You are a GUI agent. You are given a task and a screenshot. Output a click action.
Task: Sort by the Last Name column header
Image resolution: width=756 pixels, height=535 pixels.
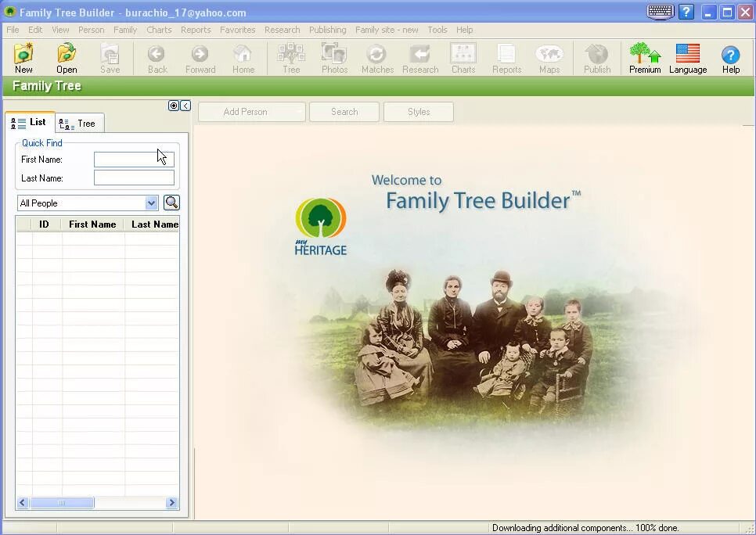[x=153, y=224]
